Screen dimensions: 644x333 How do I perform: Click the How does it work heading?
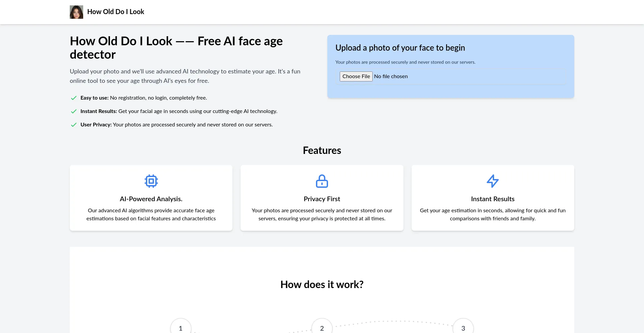[x=322, y=284]
